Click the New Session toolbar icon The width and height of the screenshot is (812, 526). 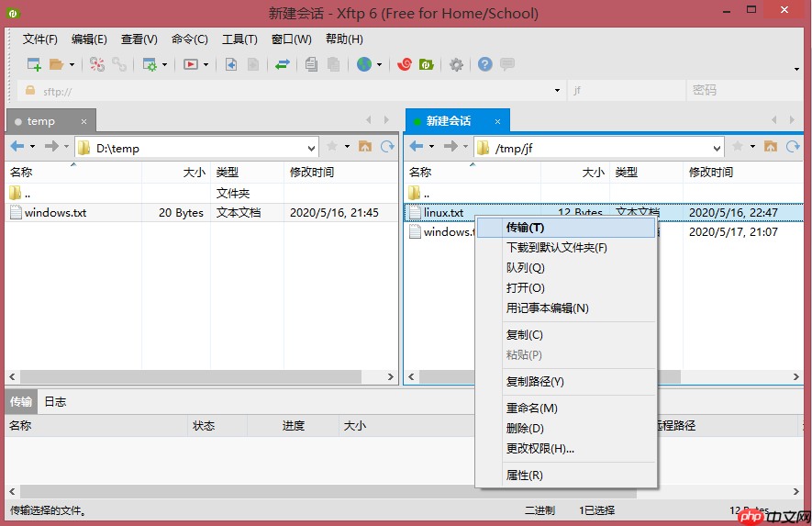[x=34, y=64]
